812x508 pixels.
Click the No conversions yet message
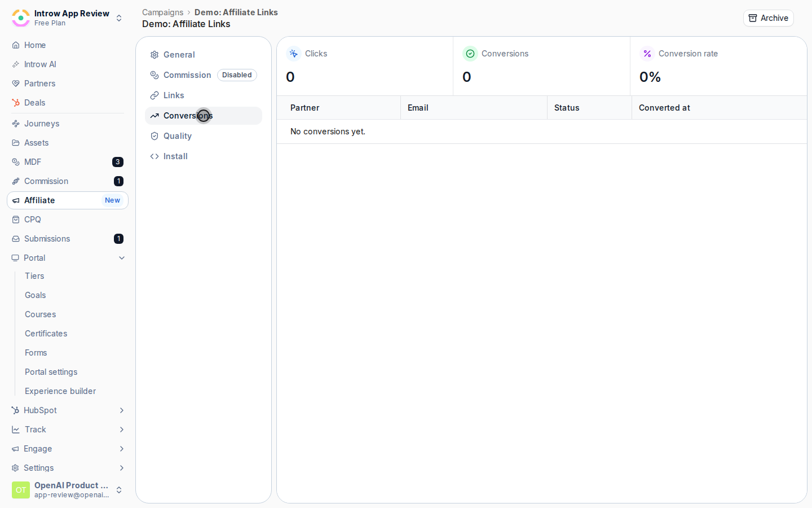point(328,132)
